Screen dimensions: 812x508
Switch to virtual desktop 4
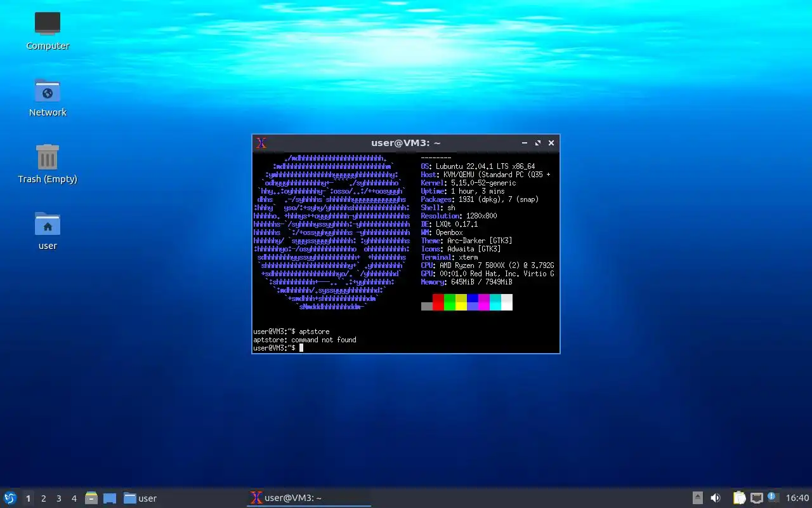point(74,498)
